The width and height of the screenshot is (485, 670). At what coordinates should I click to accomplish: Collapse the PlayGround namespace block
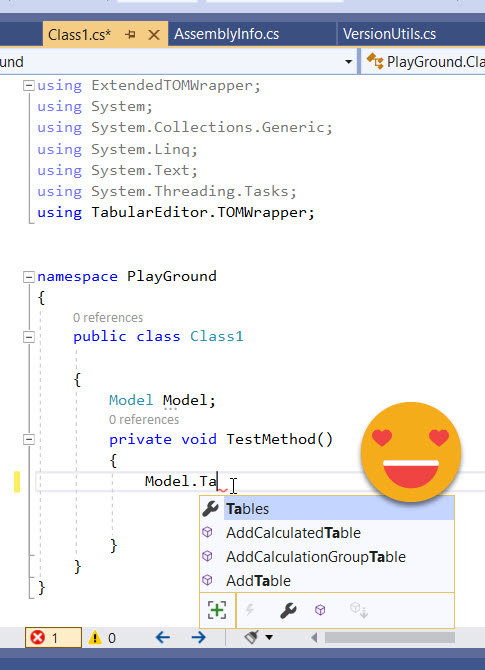(x=29, y=277)
